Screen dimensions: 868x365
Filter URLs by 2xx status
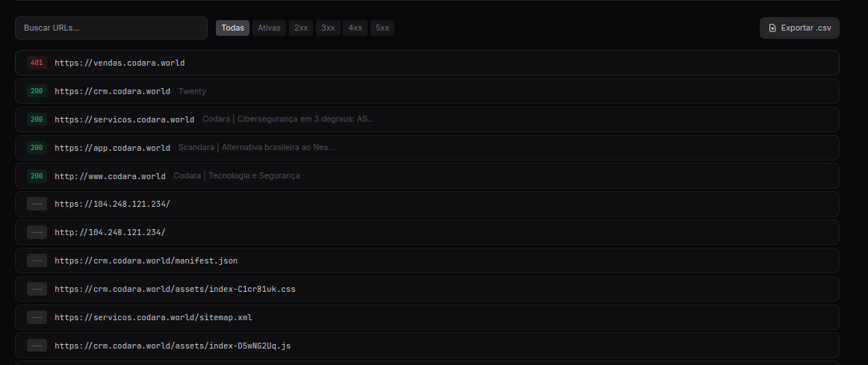(x=300, y=28)
